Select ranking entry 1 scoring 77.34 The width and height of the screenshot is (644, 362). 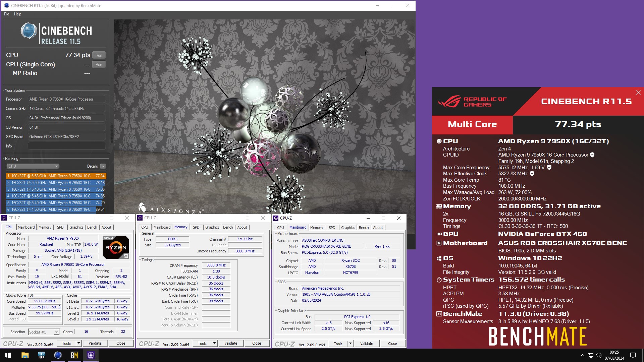coord(56,176)
